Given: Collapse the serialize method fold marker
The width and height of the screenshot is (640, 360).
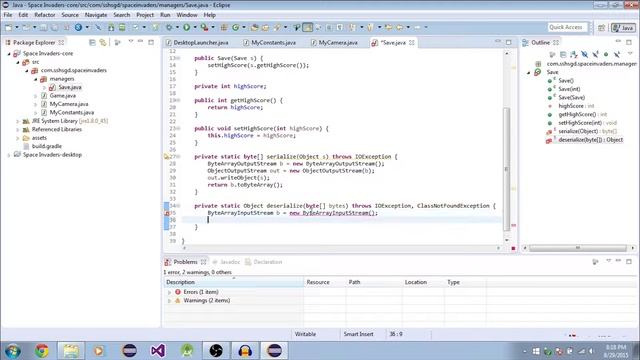Looking at the screenshot, I should [x=178, y=157].
